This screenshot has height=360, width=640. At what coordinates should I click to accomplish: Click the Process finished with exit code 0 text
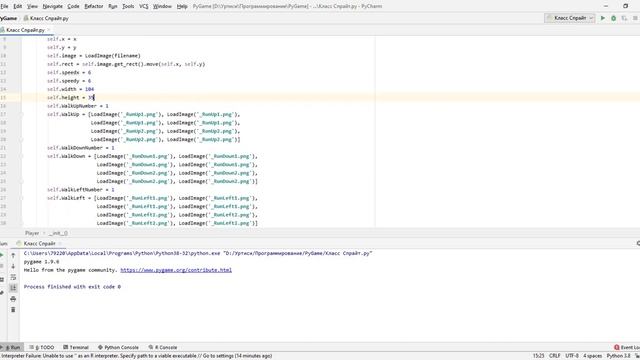click(x=72, y=287)
